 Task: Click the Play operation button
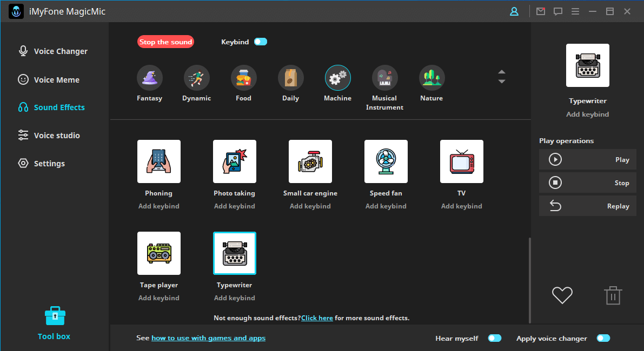pos(588,159)
